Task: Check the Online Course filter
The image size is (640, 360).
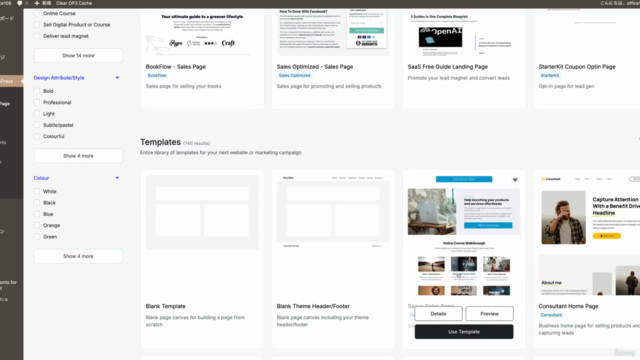Action: coord(37,13)
